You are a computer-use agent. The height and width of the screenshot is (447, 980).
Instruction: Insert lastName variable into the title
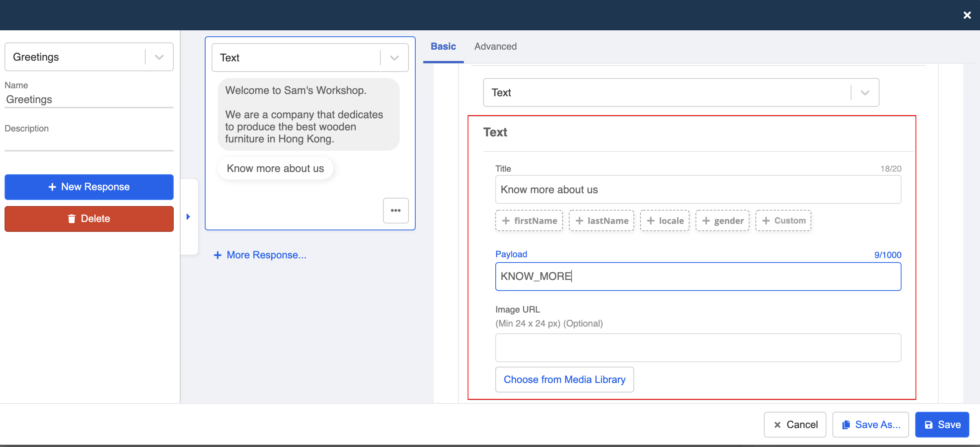601,220
